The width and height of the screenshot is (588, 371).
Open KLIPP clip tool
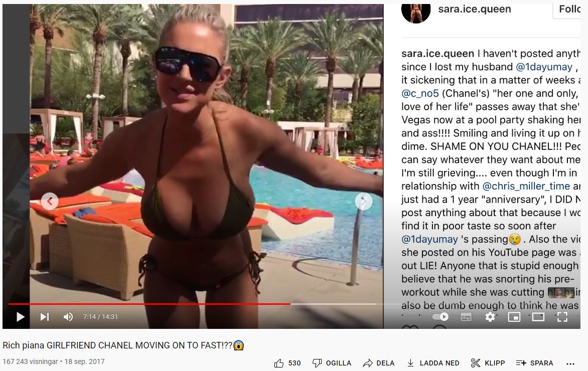[488, 363]
